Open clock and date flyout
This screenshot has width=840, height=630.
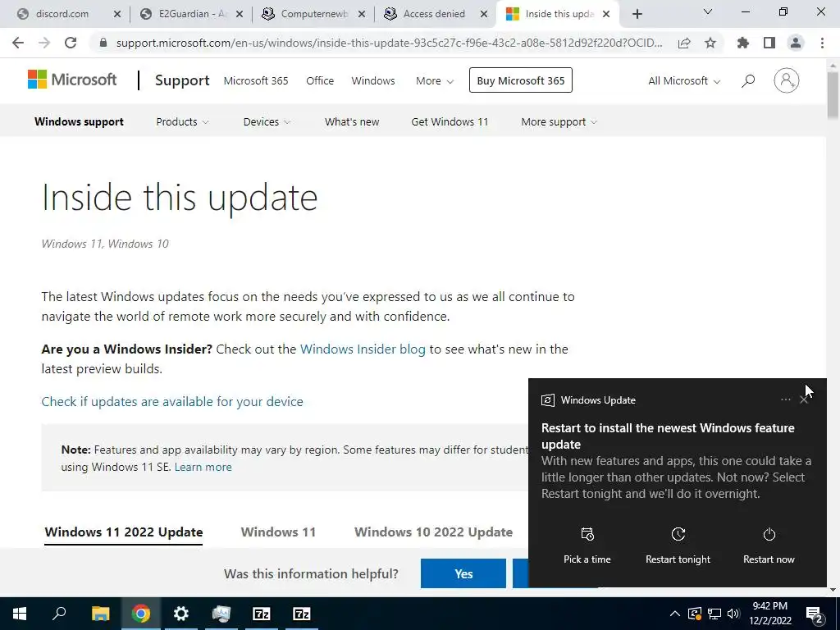click(769, 614)
